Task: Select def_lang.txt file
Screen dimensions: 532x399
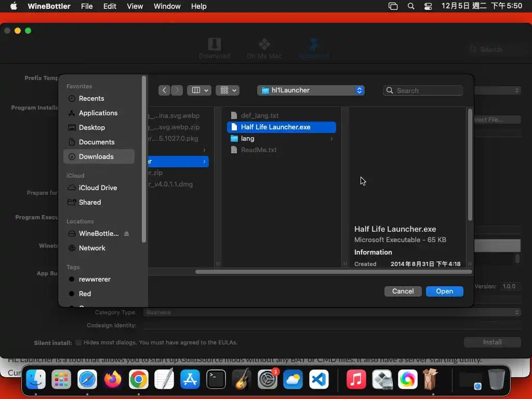Action: point(281,116)
